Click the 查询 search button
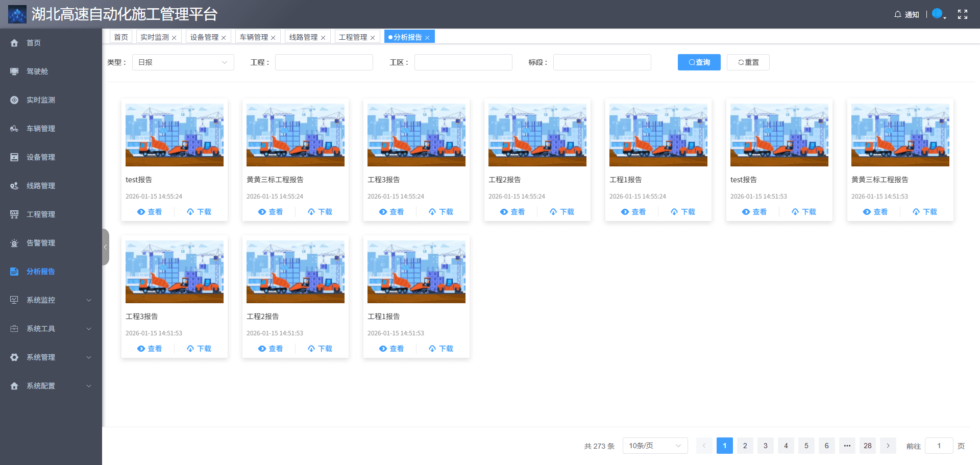Screen dimensions: 980x465 click(699, 62)
